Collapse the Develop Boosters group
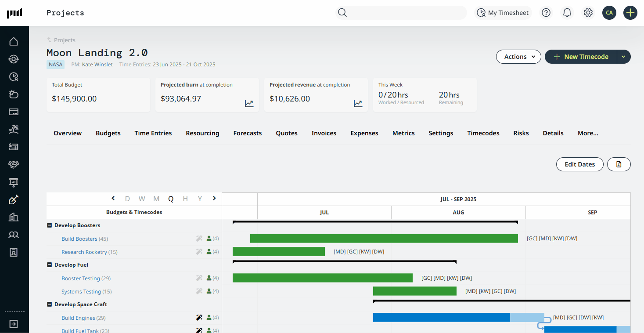The image size is (644, 333). 50,225
